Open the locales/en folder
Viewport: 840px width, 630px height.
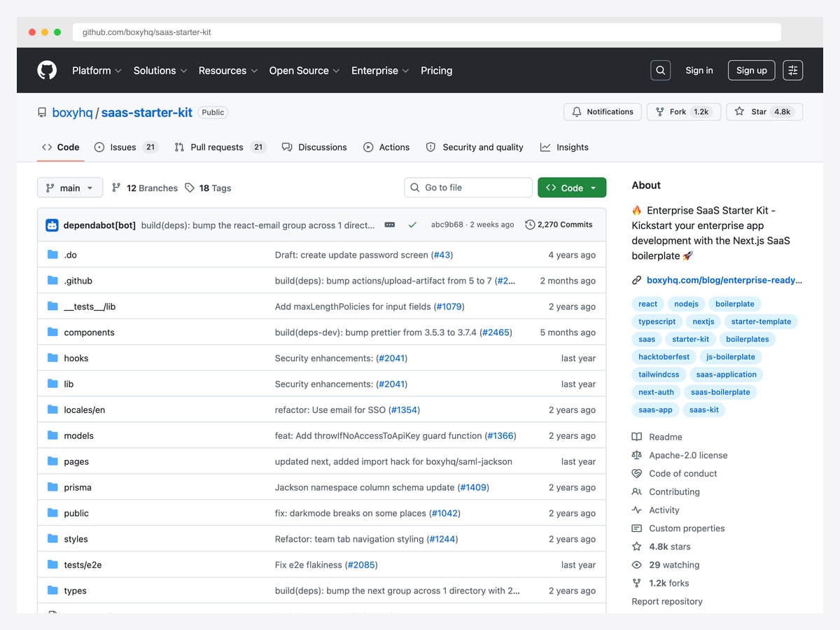tap(85, 410)
